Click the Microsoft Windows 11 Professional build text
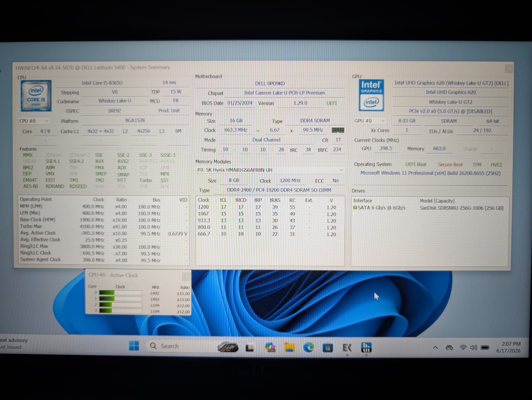Viewport: 532px width, 400px height. pyautogui.click(x=430, y=173)
